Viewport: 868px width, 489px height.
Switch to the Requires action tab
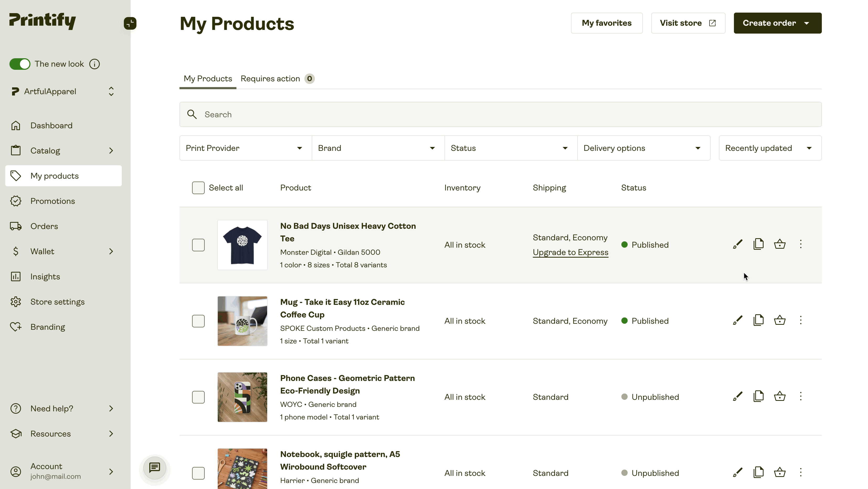pyautogui.click(x=277, y=79)
